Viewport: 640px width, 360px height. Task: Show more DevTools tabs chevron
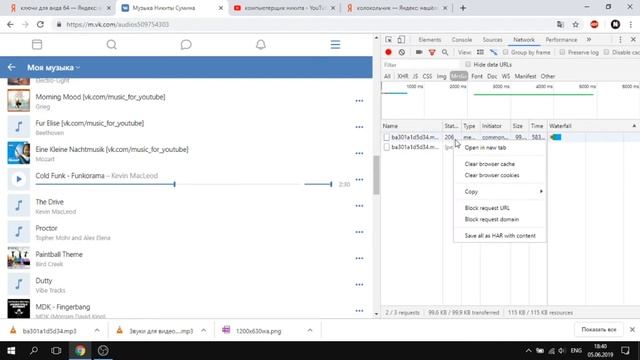coord(589,40)
